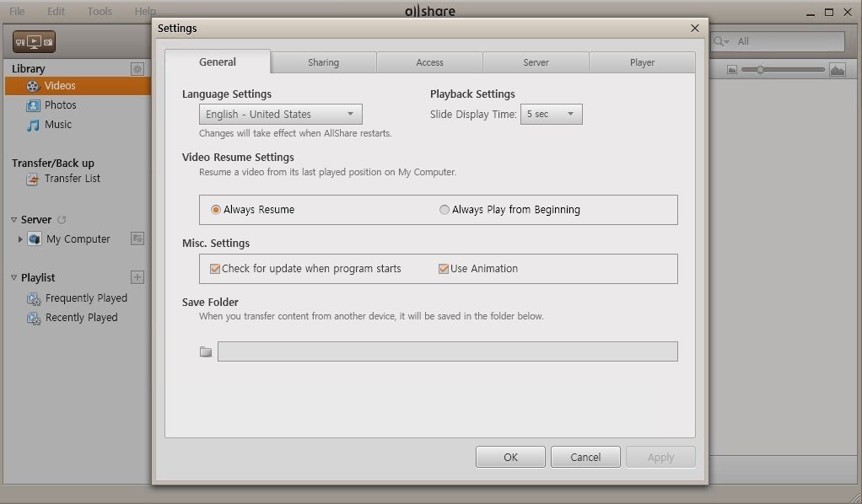Image resolution: width=862 pixels, height=504 pixels.
Task: Toggle the Use Animation checkbox
Action: click(443, 269)
